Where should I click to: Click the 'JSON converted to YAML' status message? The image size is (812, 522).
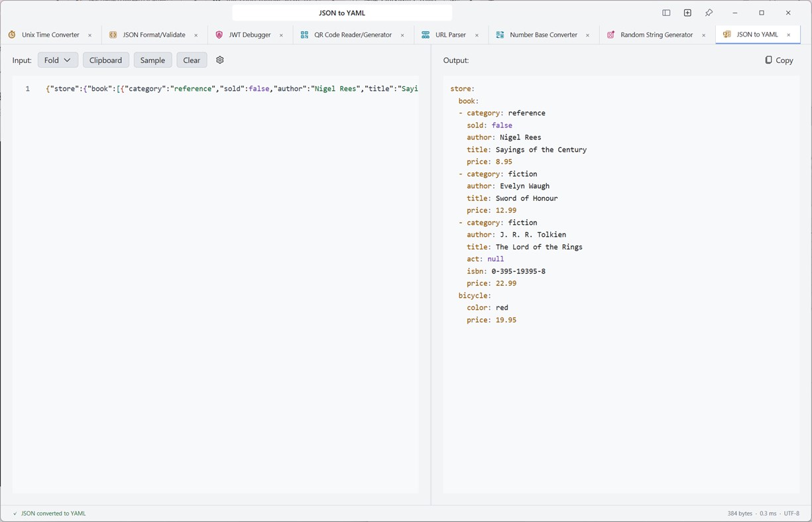click(53, 513)
